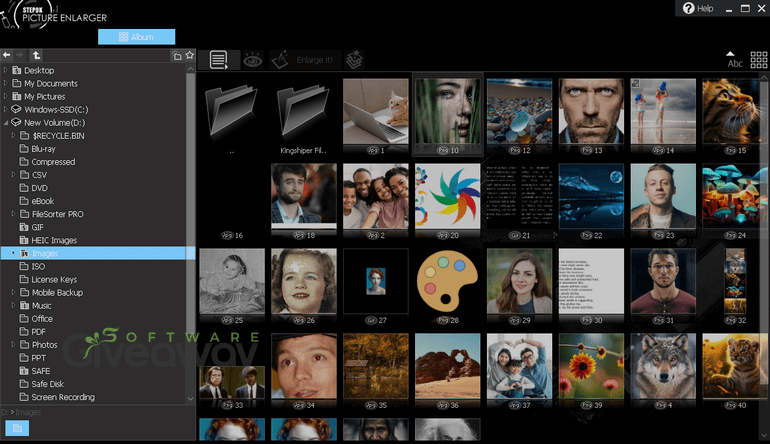Go back with the left arrow icon
770x444 pixels.
click(7, 55)
